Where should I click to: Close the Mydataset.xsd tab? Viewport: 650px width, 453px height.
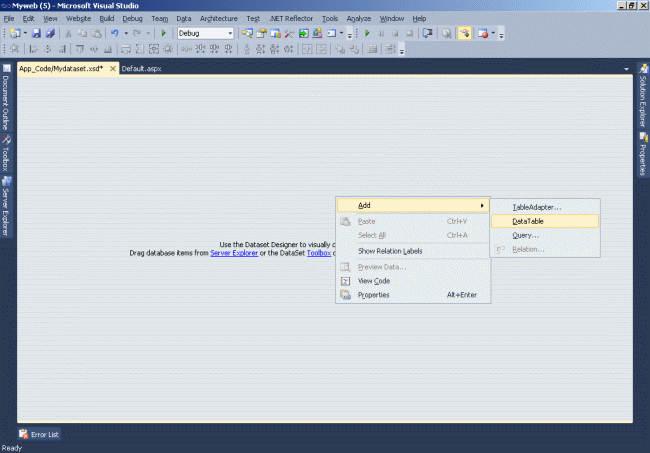(113, 69)
